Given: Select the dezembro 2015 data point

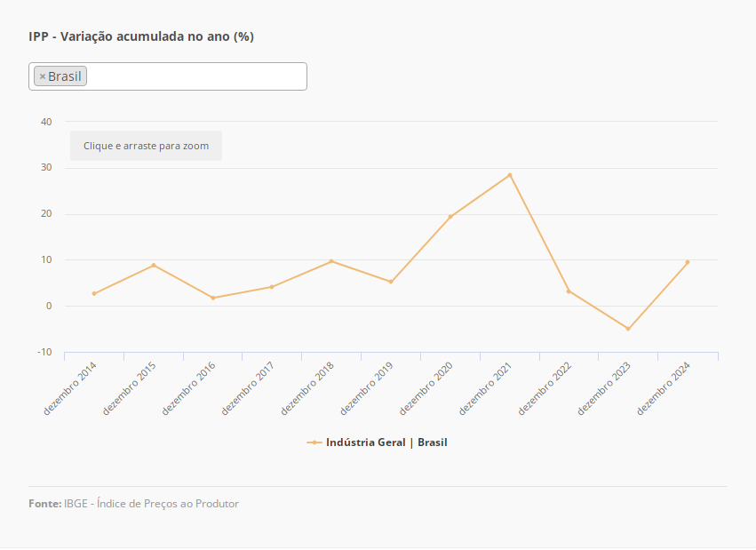Looking at the screenshot, I should click(x=154, y=265).
